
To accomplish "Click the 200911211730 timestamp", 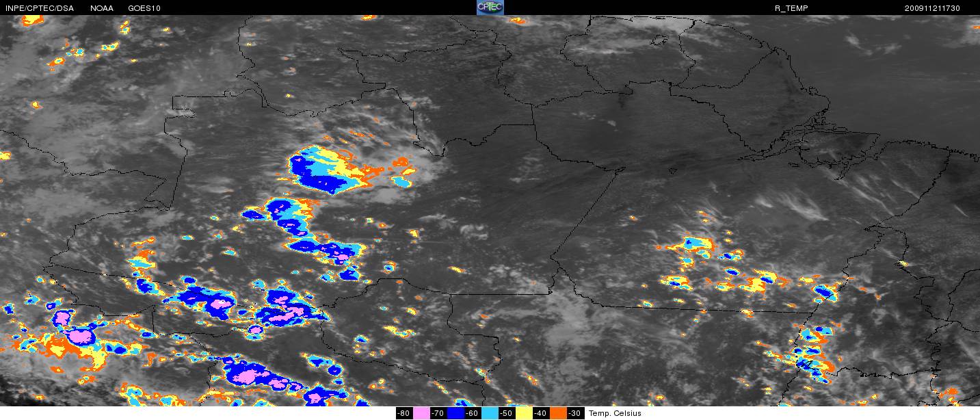I will 932,8.
